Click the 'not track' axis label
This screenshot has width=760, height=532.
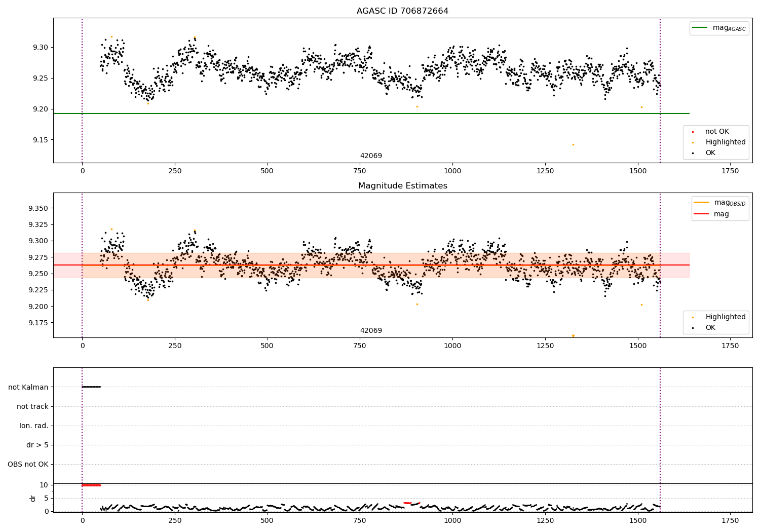pos(32,406)
